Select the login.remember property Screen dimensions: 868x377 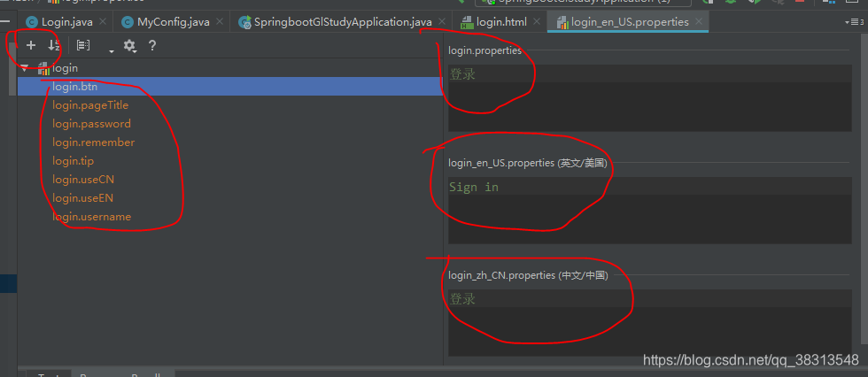coord(94,142)
